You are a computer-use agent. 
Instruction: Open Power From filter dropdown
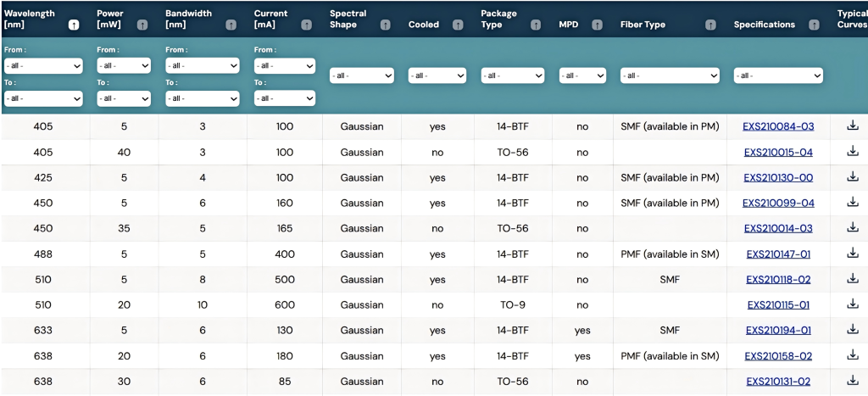(124, 66)
